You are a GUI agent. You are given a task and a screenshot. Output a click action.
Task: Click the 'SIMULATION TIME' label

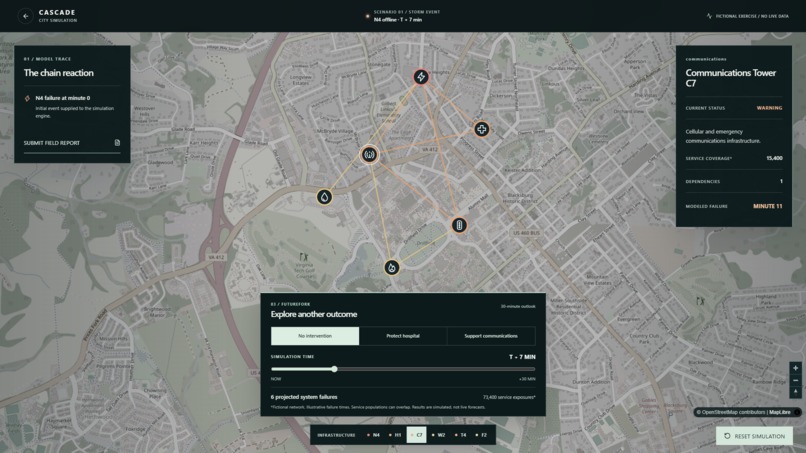[x=292, y=356]
